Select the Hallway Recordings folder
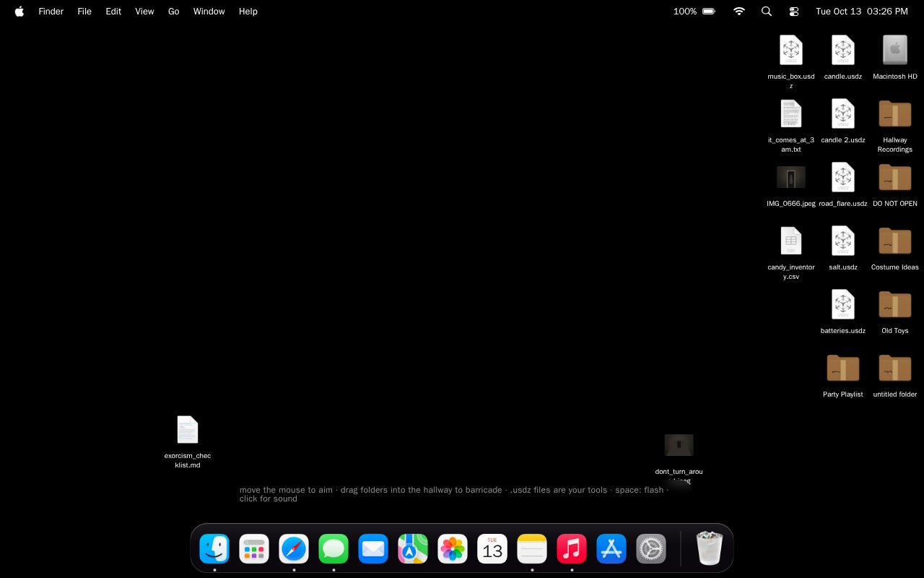The width and height of the screenshot is (924, 578). (895, 114)
